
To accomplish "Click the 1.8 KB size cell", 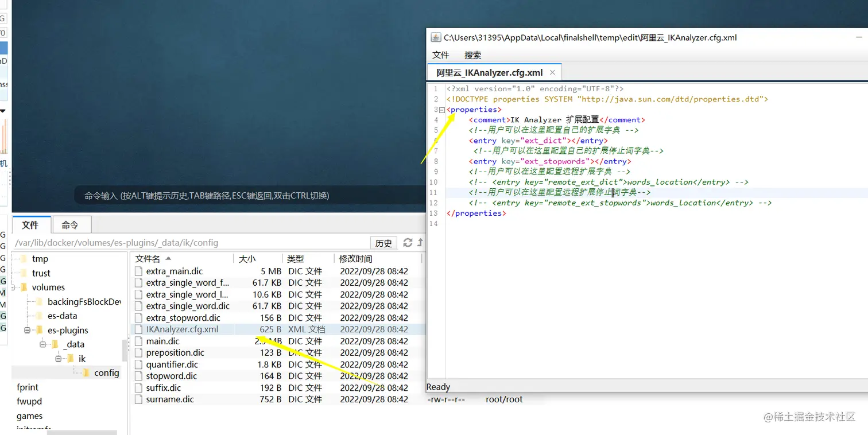I will coord(269,364).
